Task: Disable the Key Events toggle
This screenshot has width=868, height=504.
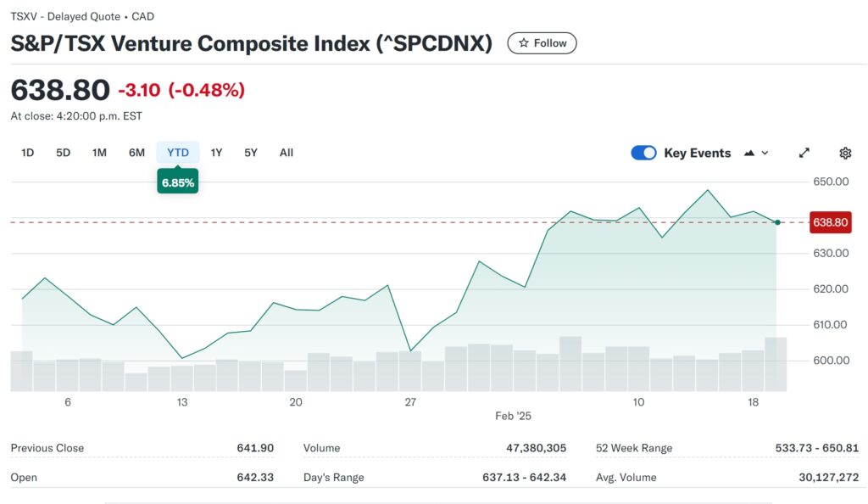Action: (x=644, y=153)
